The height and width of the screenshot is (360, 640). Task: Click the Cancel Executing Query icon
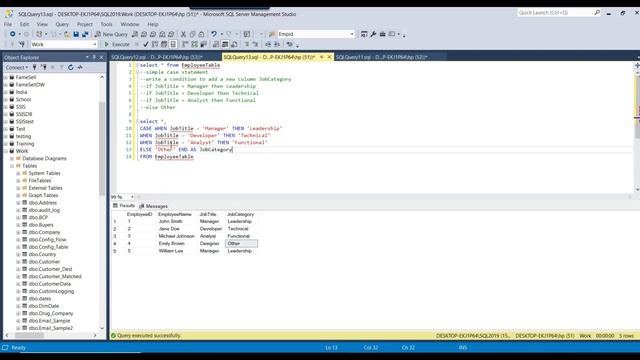pyautogui.click(x=137, y=44)
